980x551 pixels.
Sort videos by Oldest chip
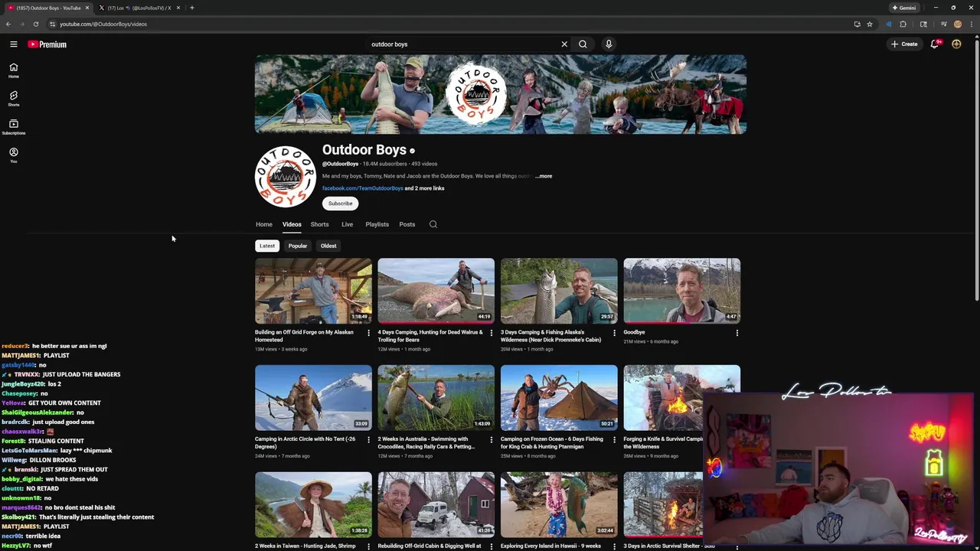coord(328,246)
